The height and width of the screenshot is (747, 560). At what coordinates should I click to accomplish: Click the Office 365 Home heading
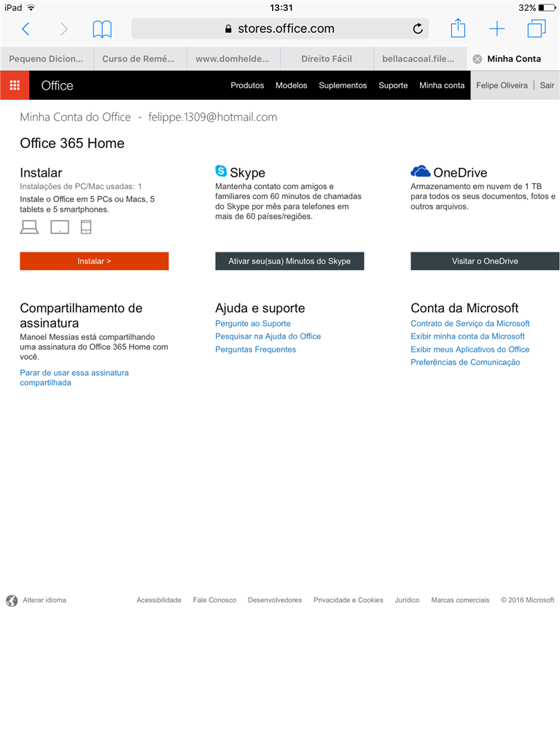(72, 144)
